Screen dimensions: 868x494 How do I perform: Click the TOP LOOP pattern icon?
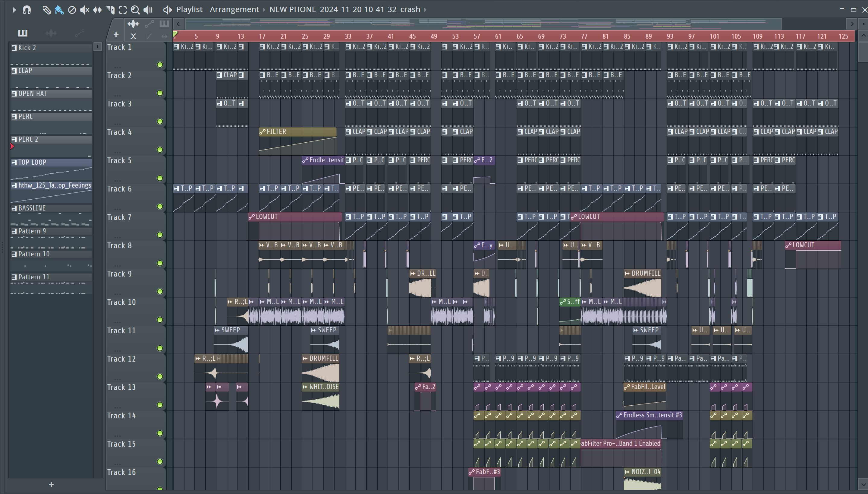click(x=14, y=163)
